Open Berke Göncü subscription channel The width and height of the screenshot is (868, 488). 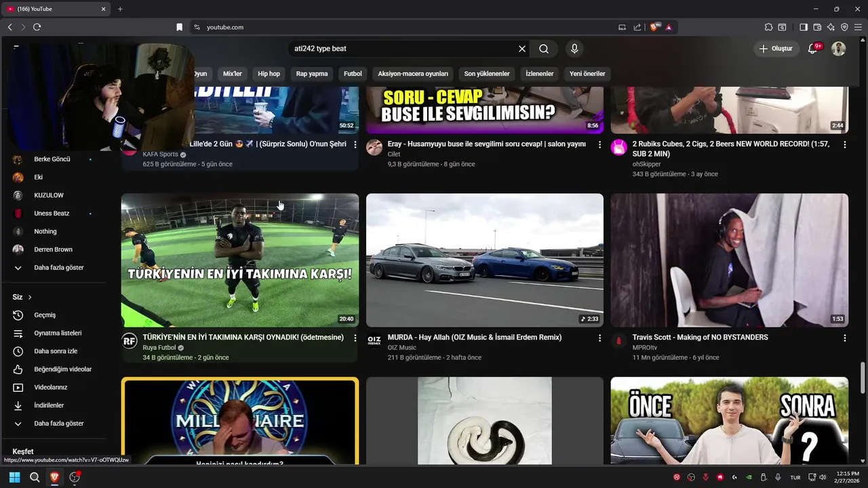53,159
